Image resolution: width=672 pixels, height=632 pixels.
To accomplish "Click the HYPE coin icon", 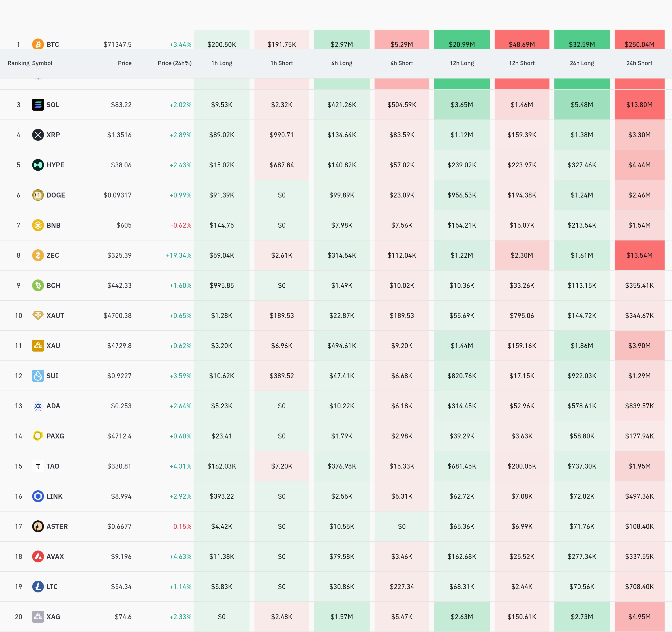I will (38, 165).
